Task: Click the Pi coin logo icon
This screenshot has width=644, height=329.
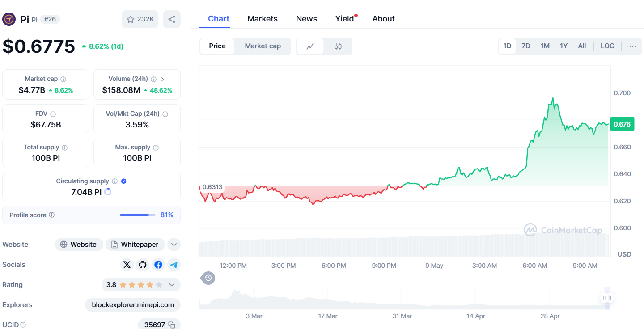Action: pyautogui.click(x=9, y=19)
